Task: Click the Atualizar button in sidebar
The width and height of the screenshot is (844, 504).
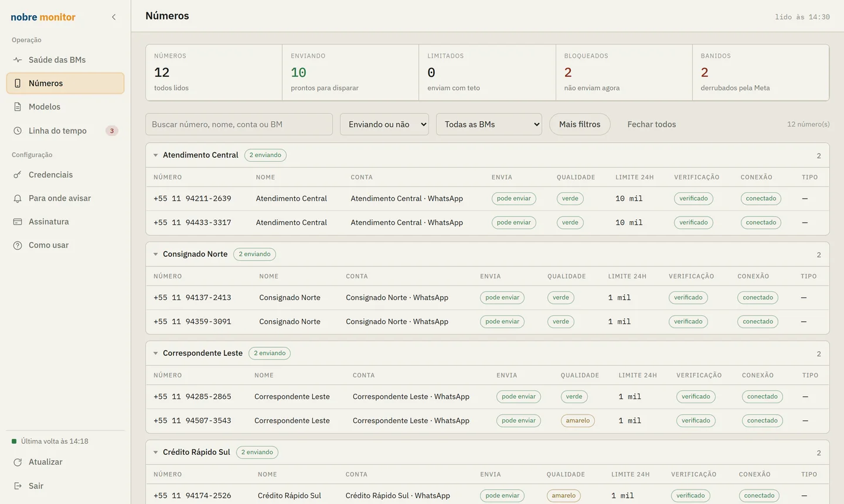Action: click(65, 462)
